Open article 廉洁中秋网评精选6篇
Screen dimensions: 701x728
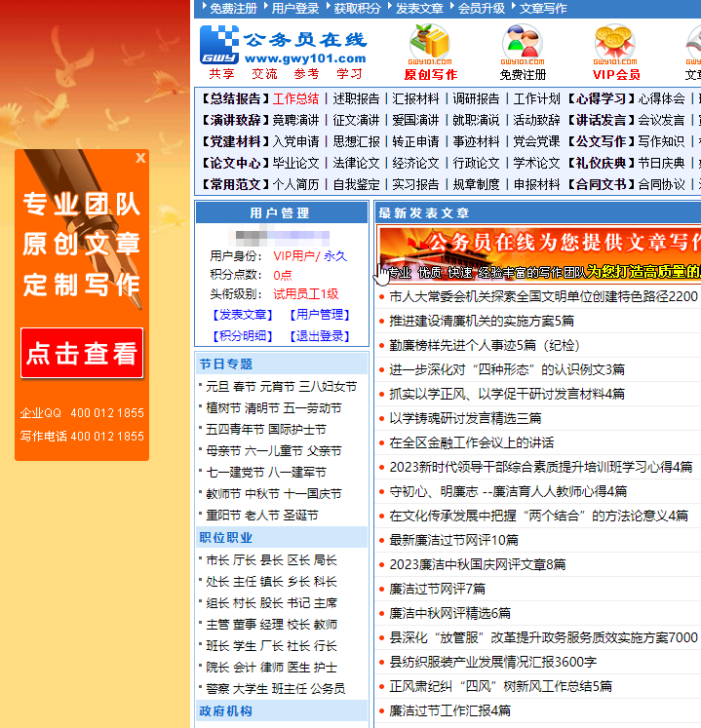pos(449,613)
